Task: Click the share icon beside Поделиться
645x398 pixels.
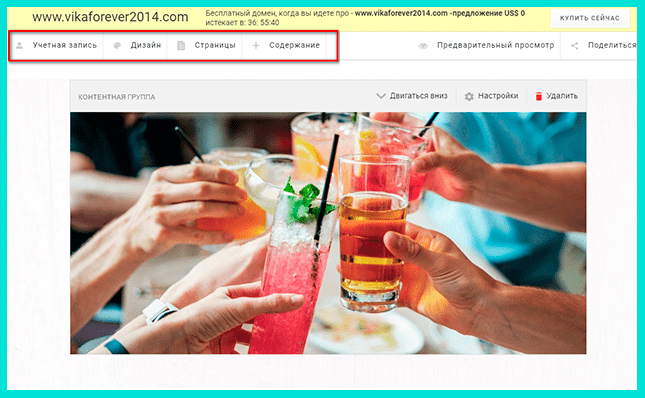Action: 575,46
